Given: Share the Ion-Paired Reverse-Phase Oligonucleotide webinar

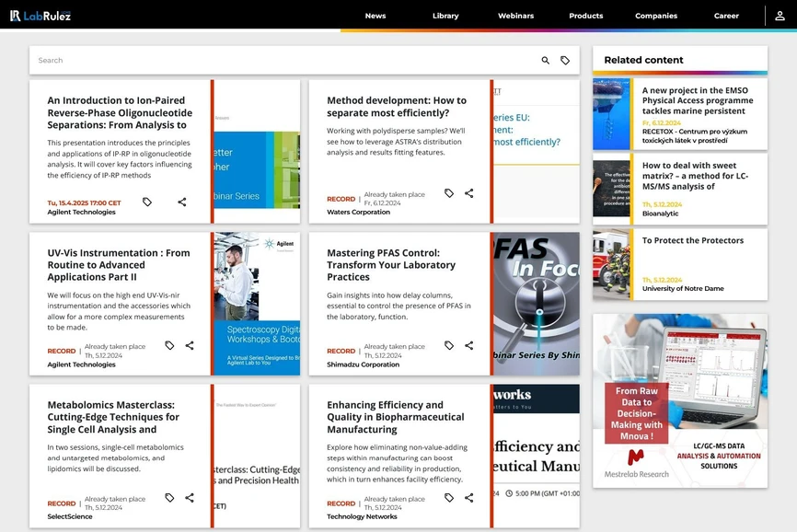Looking at the screenshot, I should point(182,202).
